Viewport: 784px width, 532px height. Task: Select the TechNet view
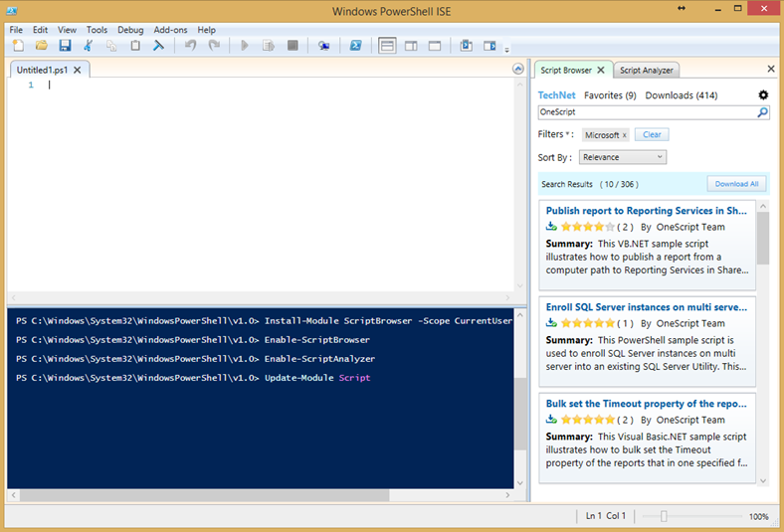[x=556, y=94]
